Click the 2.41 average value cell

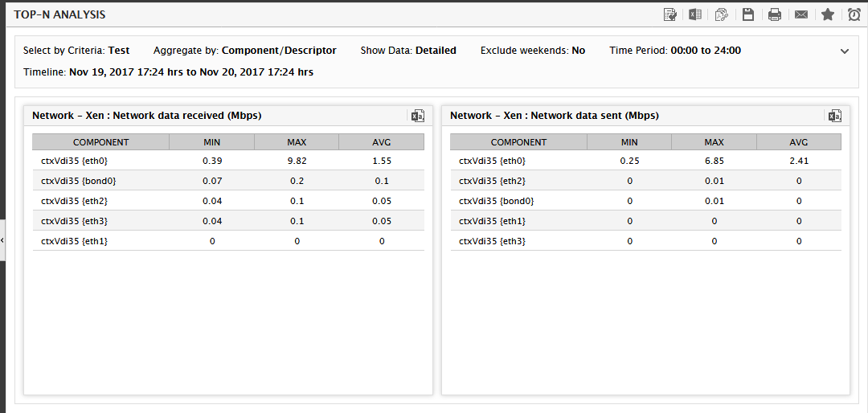point(799,162)
